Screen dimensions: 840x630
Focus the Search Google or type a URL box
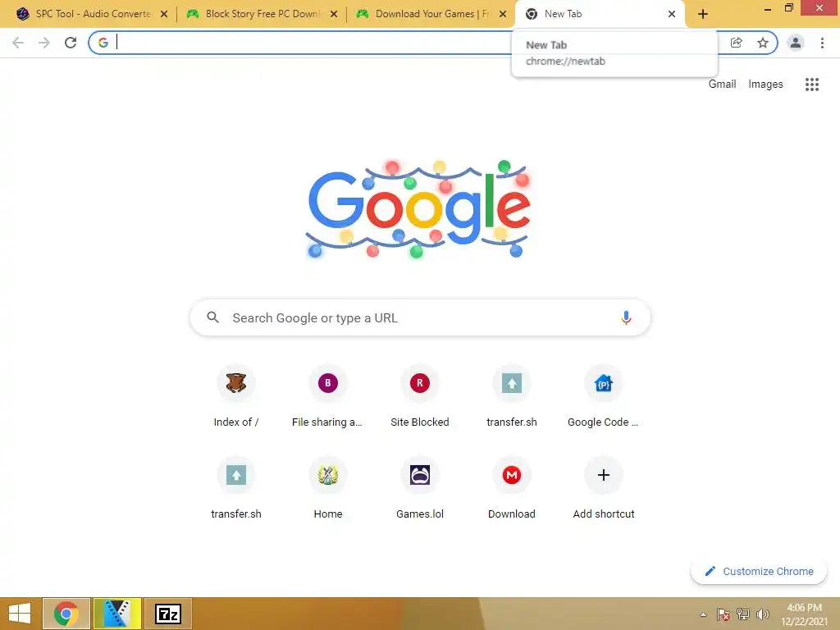421,317
